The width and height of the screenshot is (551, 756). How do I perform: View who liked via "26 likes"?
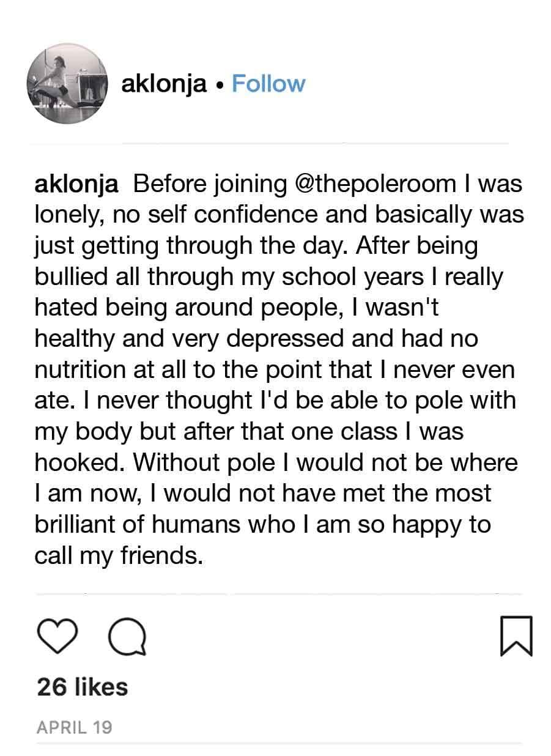(x=82, y=687)
